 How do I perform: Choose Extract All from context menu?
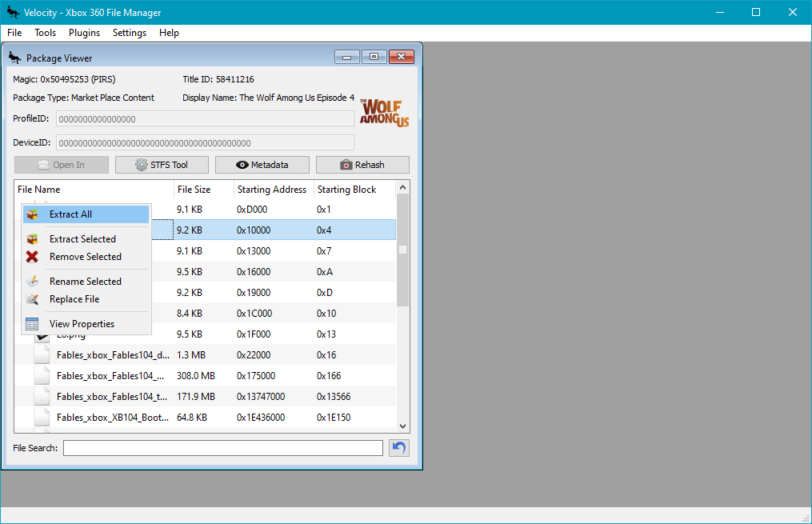pos(86,214)
